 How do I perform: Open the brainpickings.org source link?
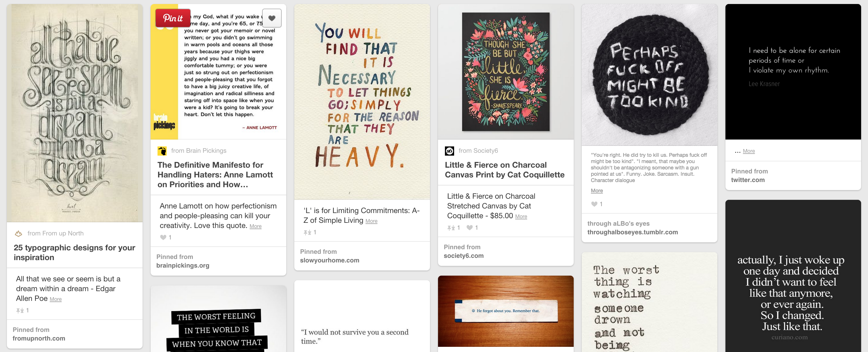click(x=183, y=266)
